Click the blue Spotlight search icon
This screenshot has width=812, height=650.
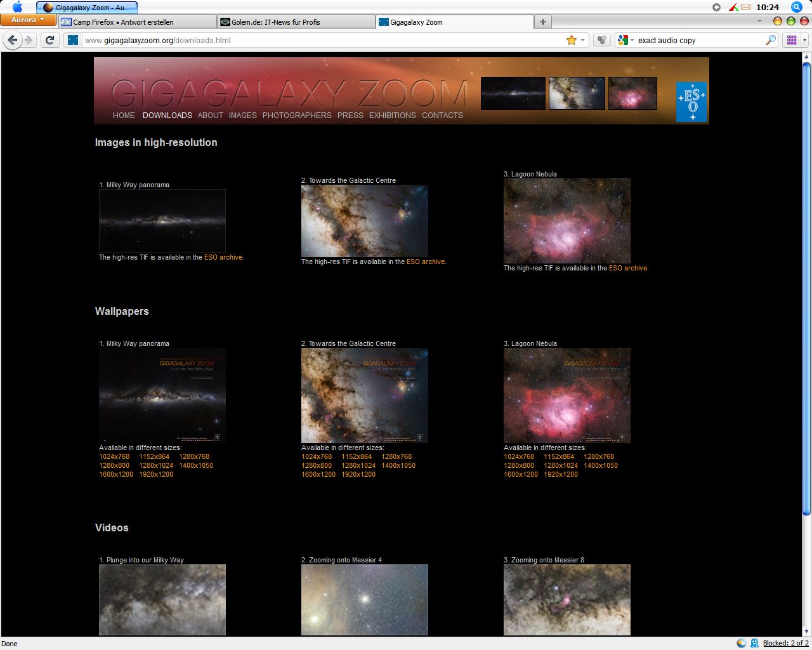(797, 7)
